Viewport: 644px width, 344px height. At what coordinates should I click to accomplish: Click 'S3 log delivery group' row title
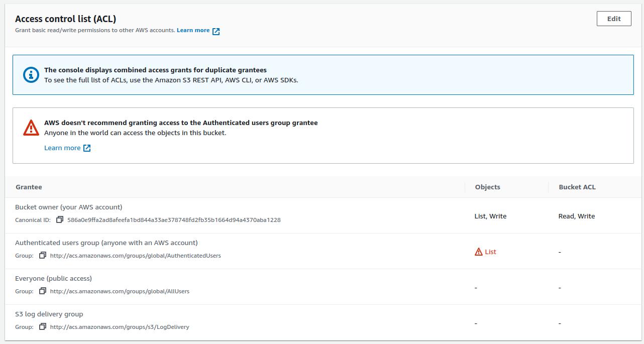(49, 314)
